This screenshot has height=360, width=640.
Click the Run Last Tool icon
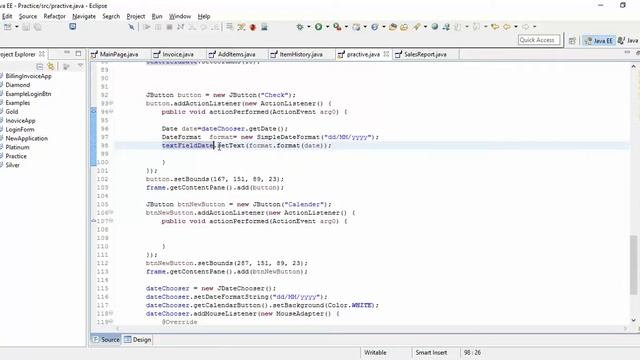pos(337,27)
